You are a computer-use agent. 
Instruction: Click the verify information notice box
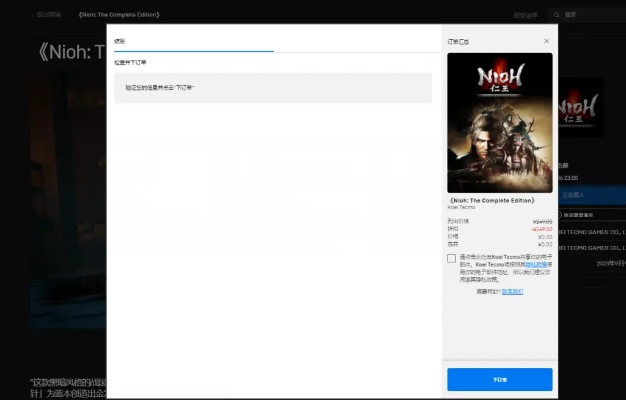click(273, 87)
